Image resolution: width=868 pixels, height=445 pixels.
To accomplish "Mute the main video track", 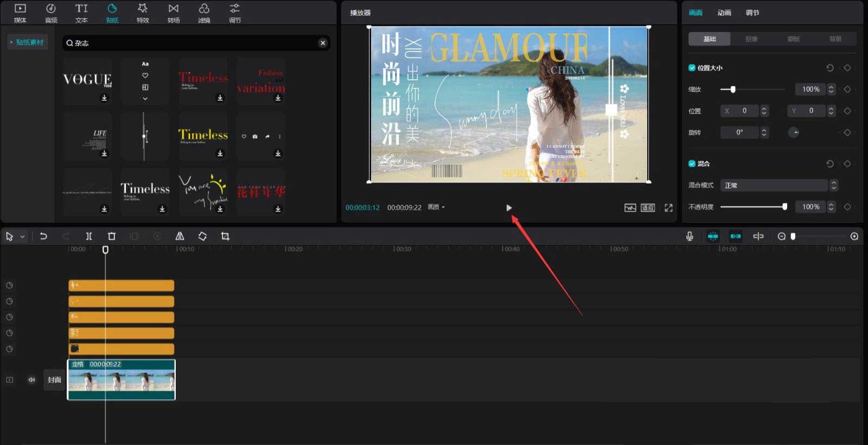I will tap(31, 380).
